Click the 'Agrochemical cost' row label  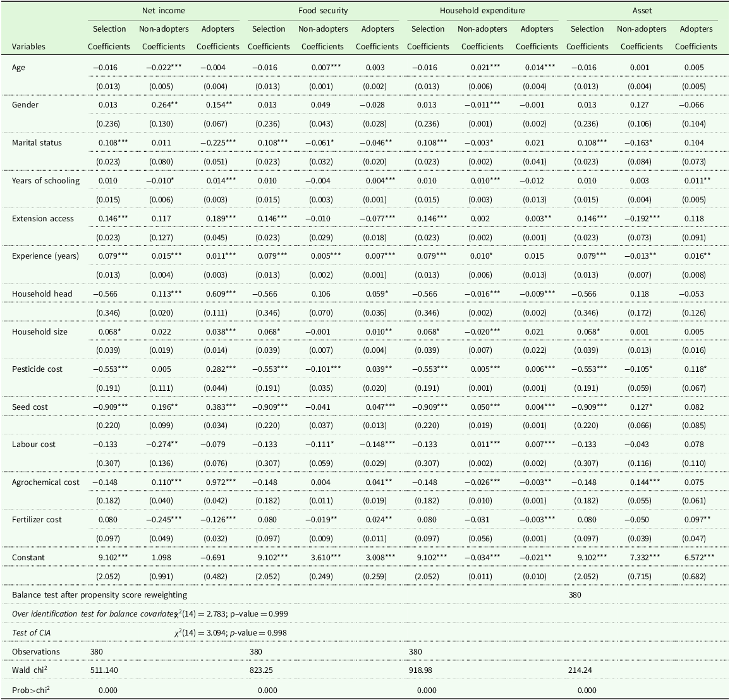[46, 482]
